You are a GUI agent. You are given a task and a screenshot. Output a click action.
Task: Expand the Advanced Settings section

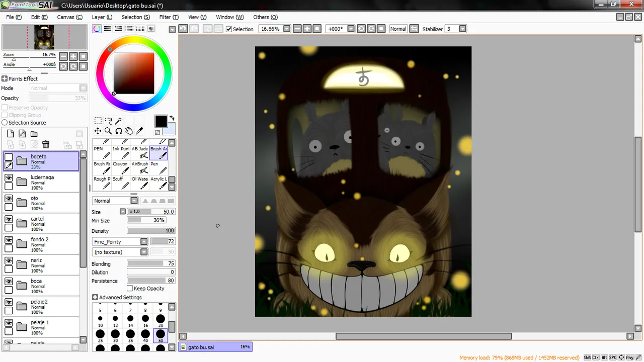95,297
